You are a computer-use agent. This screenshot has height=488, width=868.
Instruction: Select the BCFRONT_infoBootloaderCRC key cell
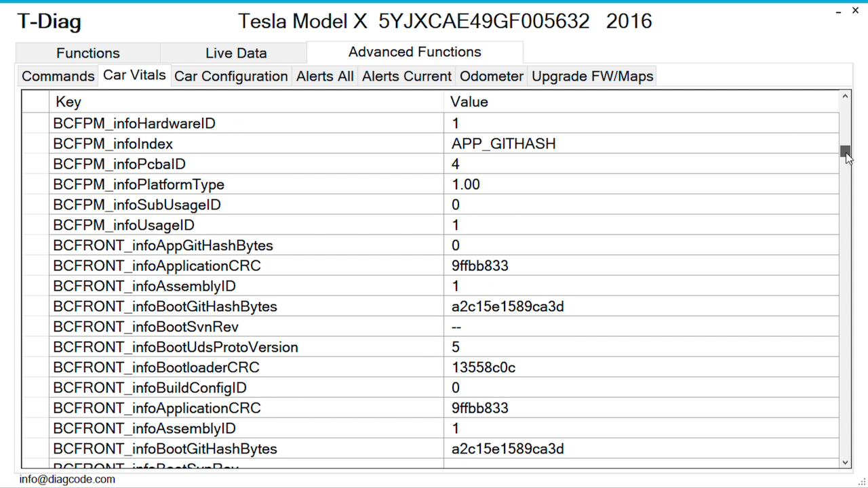point(246,367)
